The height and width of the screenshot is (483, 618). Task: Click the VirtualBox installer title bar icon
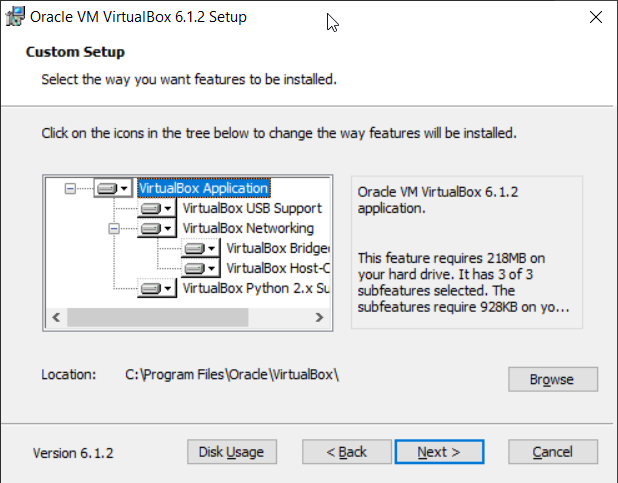15,17
